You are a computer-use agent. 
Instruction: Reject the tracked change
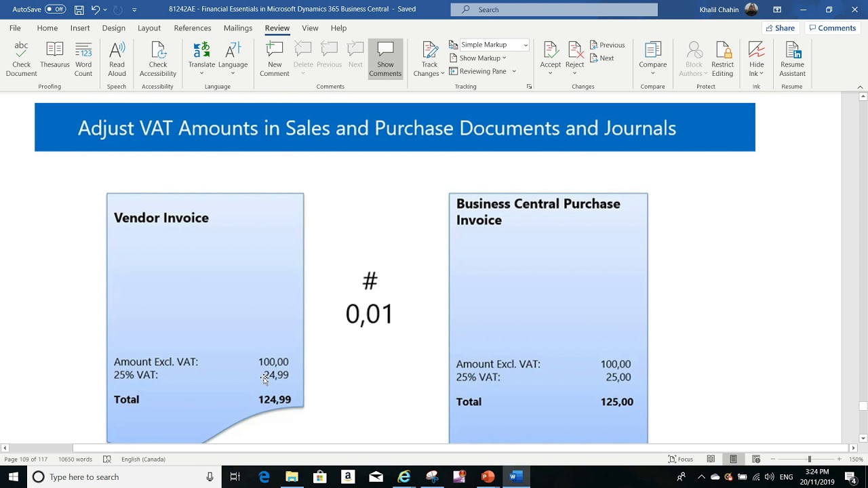click(x=574, y=59)
